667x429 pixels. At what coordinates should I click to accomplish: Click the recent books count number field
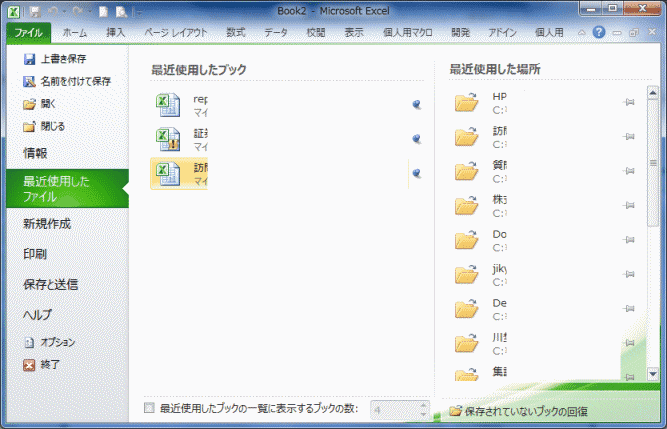click(x=394, y=410)
